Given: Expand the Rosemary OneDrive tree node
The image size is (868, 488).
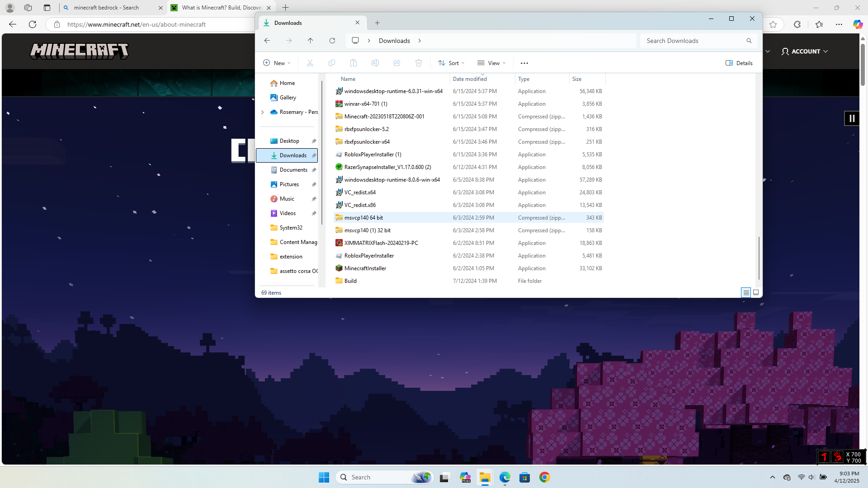Looking at the screenshot, I should click(x=263, y=112).
